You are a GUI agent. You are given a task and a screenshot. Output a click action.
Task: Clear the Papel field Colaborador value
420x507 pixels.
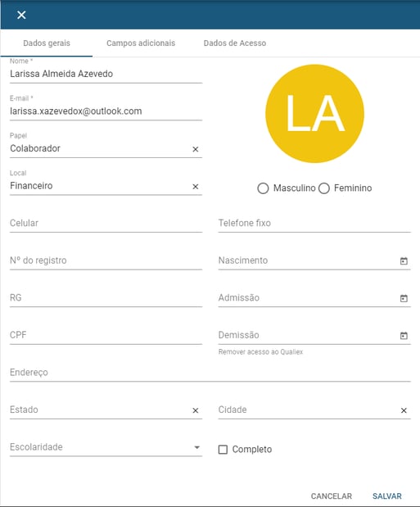[x=196, y=149]
